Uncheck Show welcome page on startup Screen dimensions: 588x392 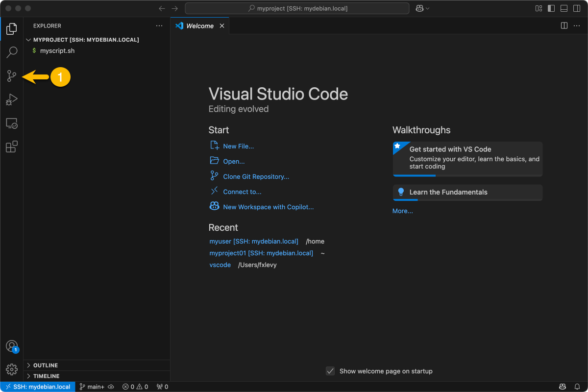pyautogui.click(x=330, y=371)
